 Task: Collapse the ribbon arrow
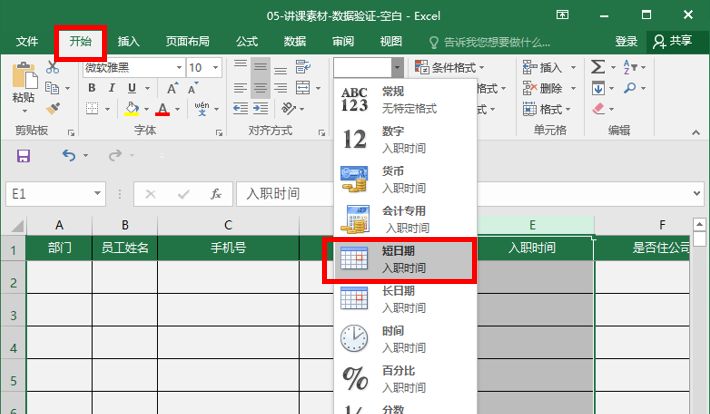point(695,132)
